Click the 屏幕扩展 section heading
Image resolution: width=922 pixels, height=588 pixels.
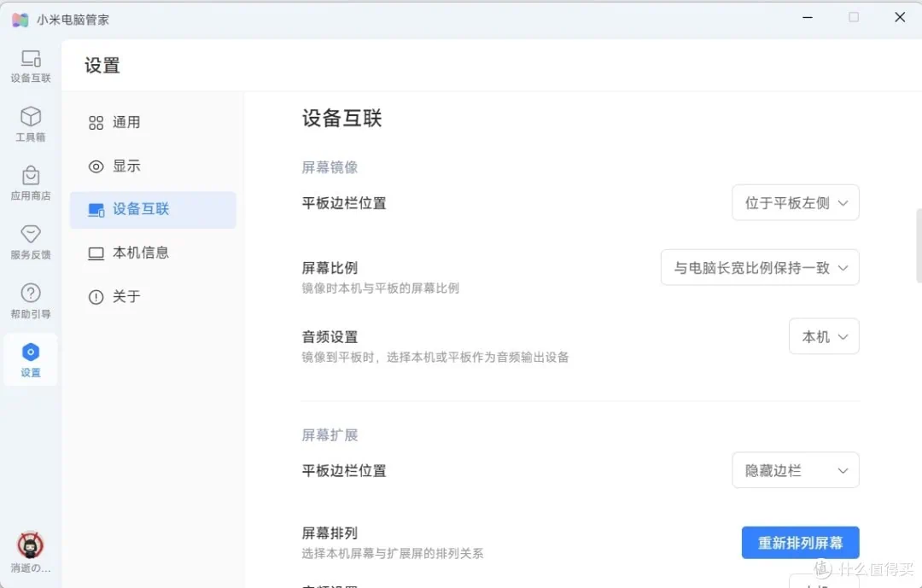point(330,435)
